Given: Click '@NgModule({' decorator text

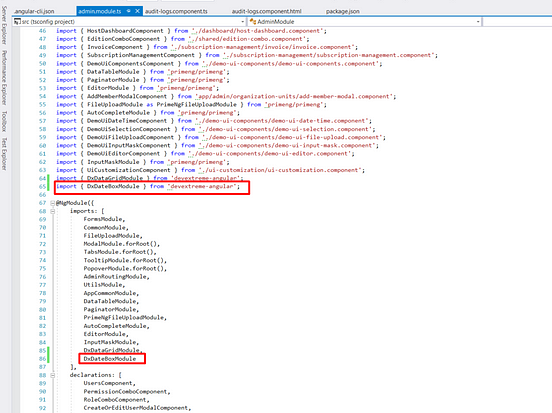Looking at the screenshot, I should [x=75, y=203].
